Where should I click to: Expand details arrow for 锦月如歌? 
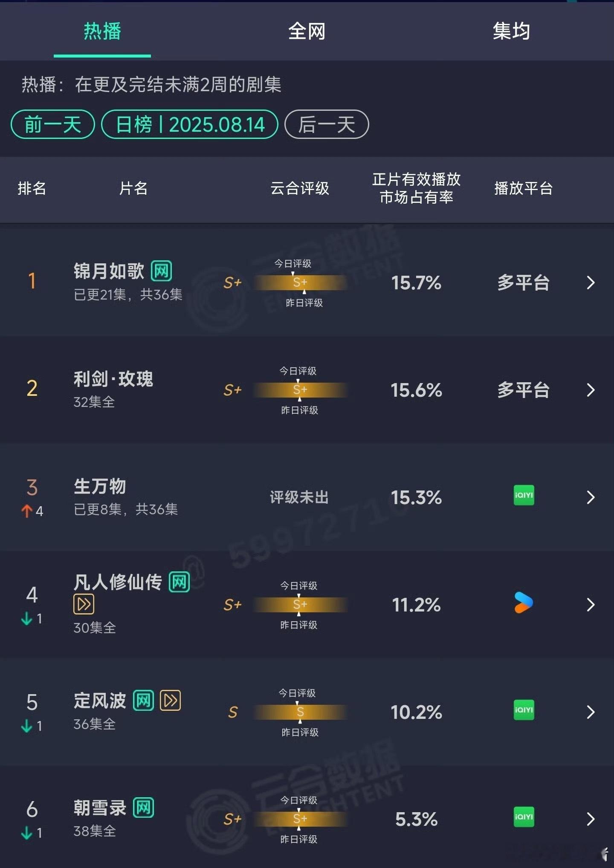[x=591, y=283]
